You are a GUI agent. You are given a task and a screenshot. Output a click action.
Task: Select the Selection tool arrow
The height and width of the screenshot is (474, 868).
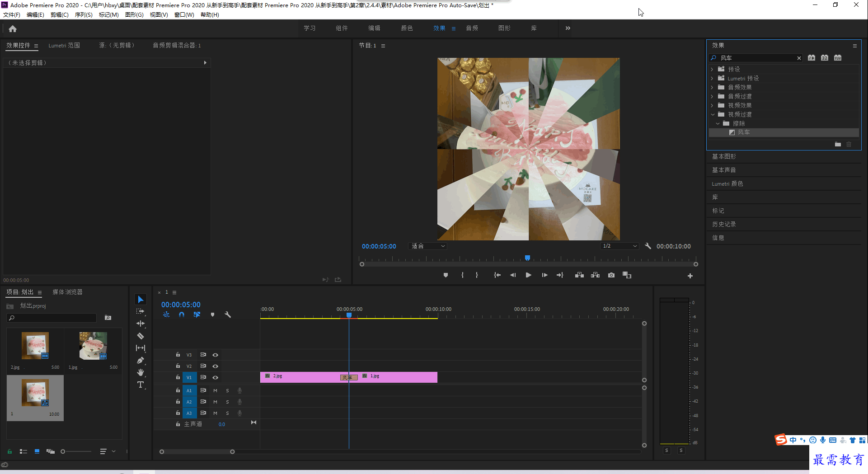click(x=141, y=300)
